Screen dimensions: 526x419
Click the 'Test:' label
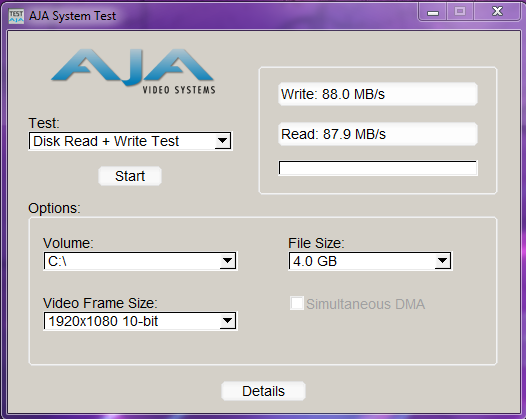coord(44,123)
